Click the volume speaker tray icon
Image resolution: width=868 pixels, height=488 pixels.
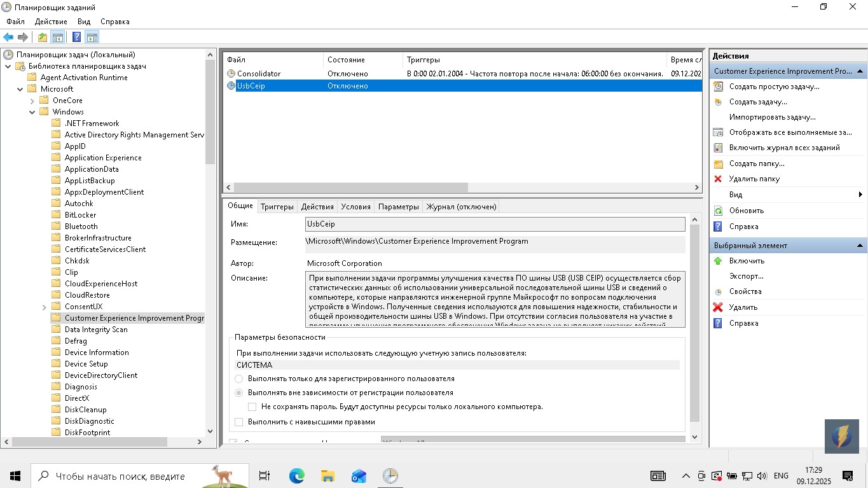762,476
